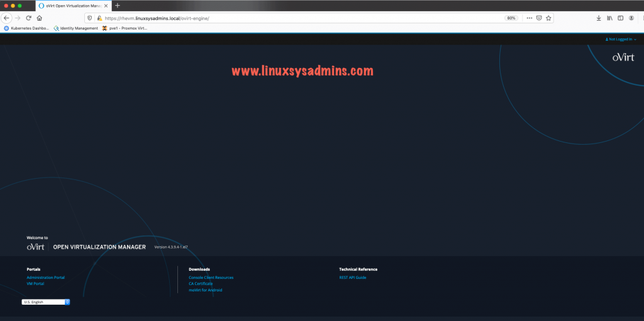Save the page to Pocket icon
Screen dimensions: 644x321
click(x=539, y=18)
